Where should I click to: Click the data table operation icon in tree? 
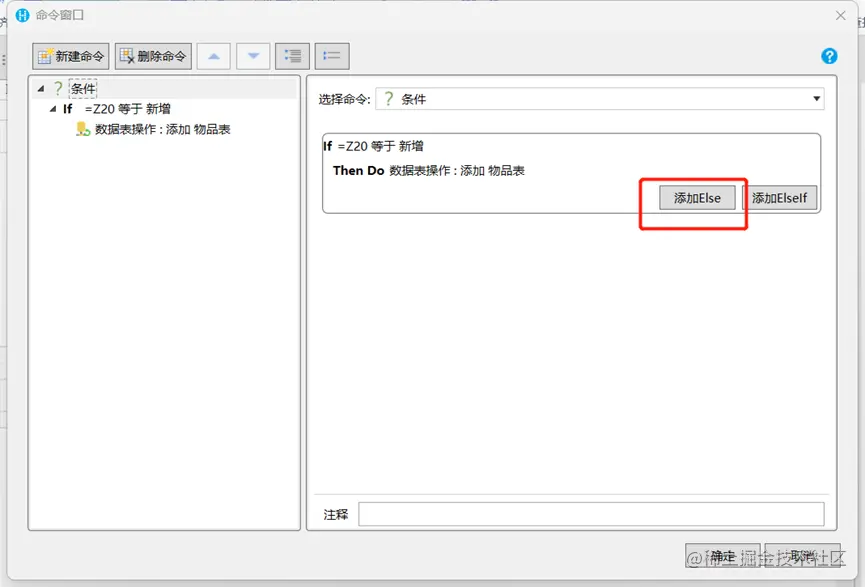(x=83, y=129)
